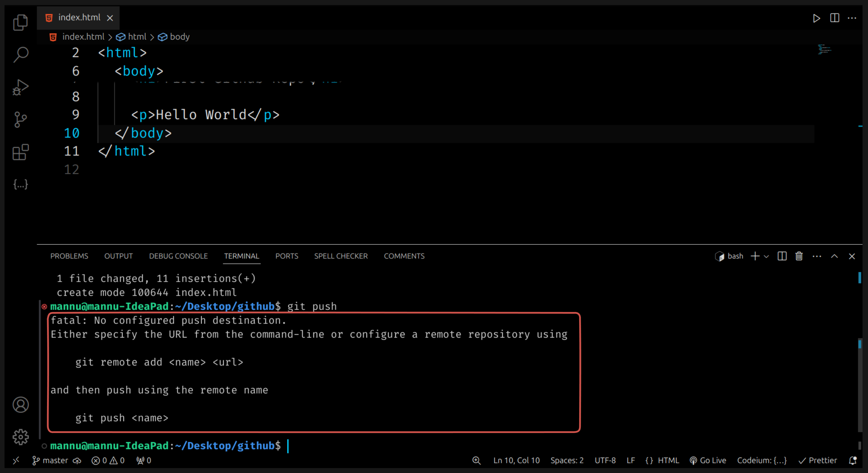Switch to the PROBLEMS tab
This screenshot has width=868, height=473.
[x=69, y=256]
